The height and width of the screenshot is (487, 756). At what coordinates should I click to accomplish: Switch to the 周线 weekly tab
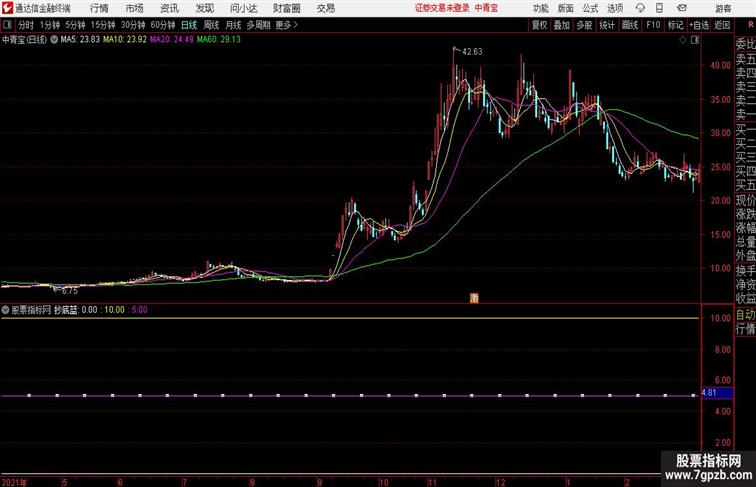click(211, 25)
